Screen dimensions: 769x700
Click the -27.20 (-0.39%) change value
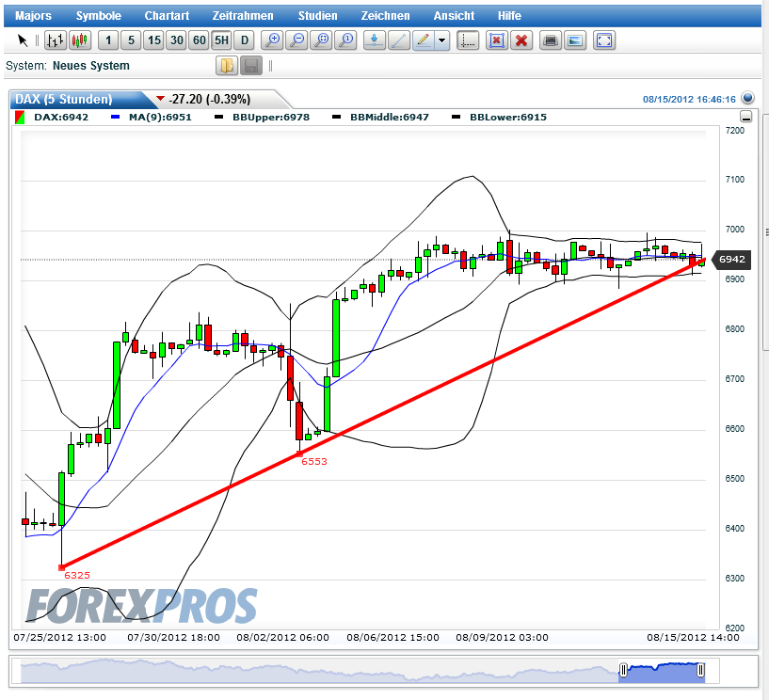[209, 99]
